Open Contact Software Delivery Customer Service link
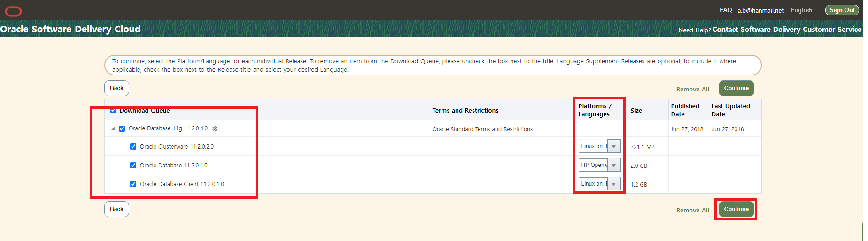Screen dimensions: 868x241 click(787, 29)
